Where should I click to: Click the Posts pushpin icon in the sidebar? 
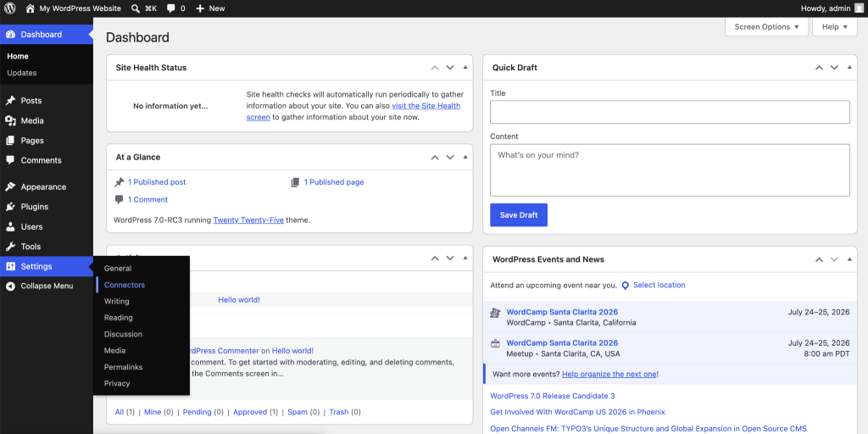tap(10, 101)
